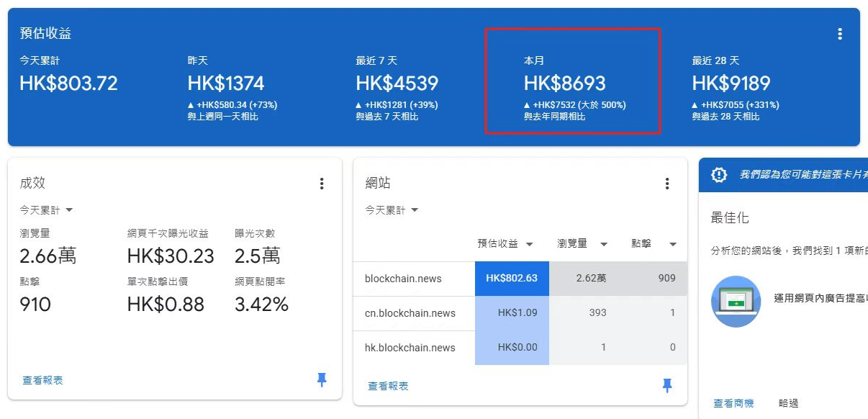Click the 點擊 value 910
Screen dimensions: 868x419
[35, 305]
